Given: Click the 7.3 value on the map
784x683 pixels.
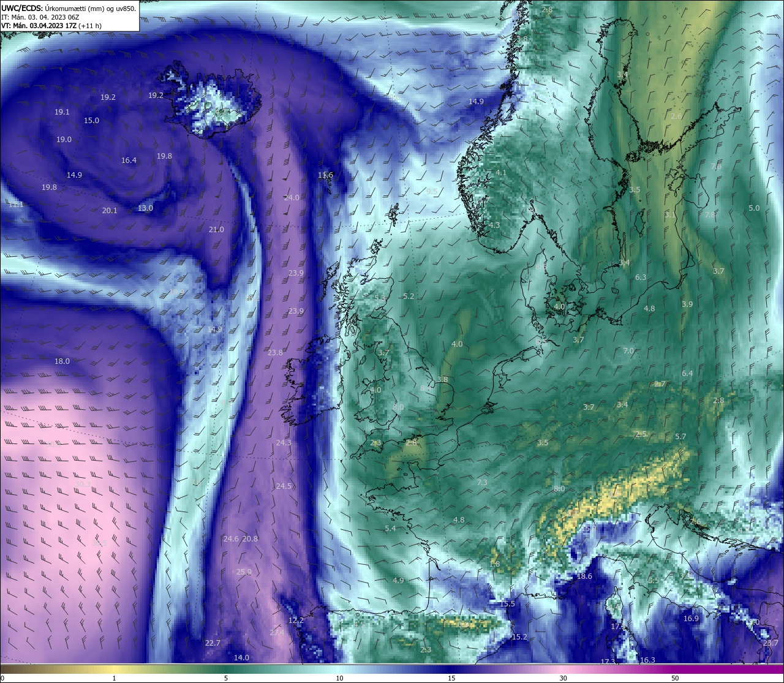Looking at the screenshot, I should coord(482,483).
